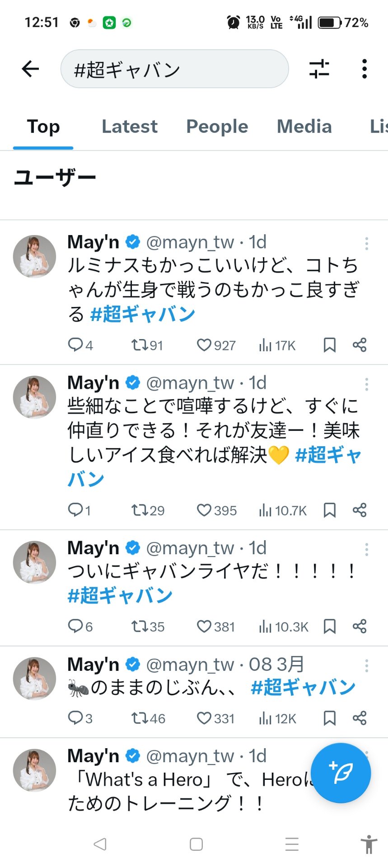The width and height of the screenshot is (388, 868).
Task: Bookmark the tweet with 10.7K views
Action: coord(329,510)
